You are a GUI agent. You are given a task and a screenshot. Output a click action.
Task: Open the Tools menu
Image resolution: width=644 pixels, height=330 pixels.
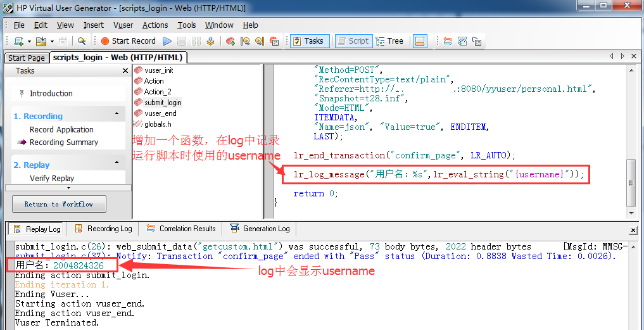tap(187, 25)
